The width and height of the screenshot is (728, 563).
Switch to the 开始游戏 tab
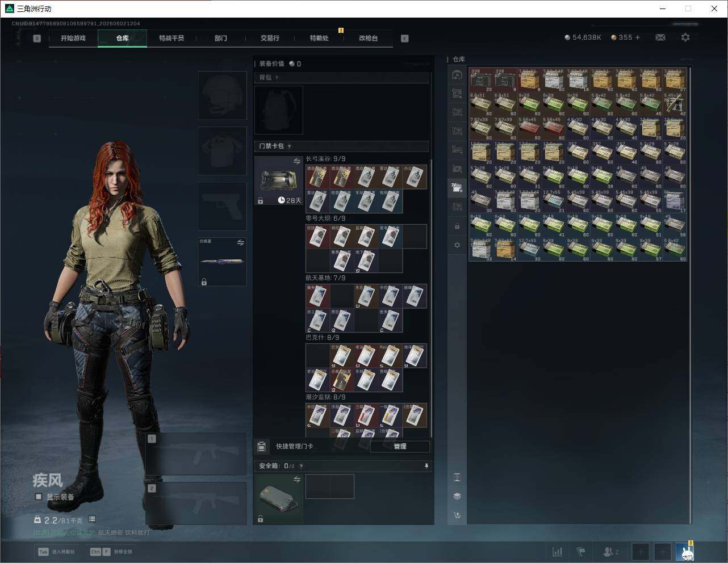point(73,38)
